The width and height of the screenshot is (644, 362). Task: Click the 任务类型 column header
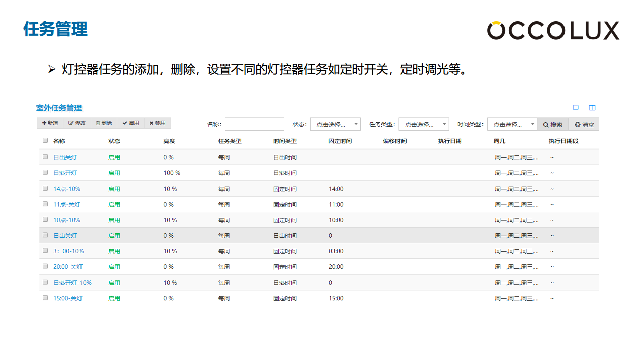[230, 141]
